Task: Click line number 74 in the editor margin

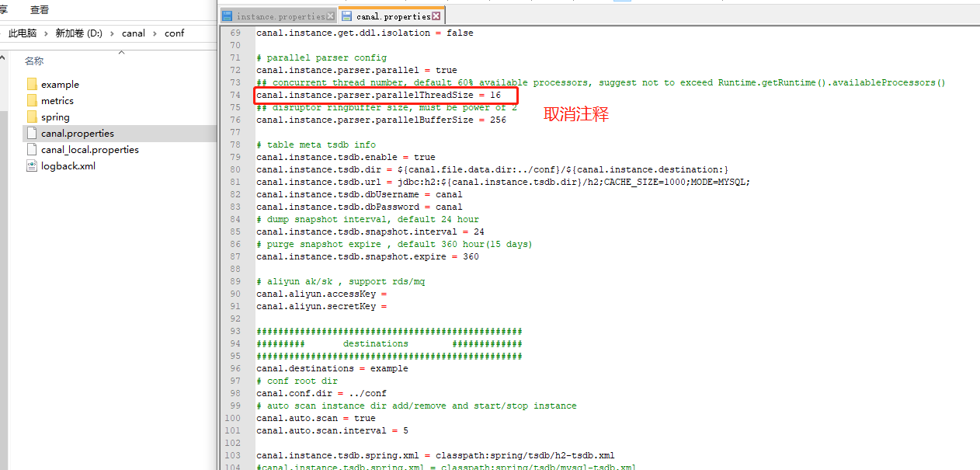Action: coord(235,95)
